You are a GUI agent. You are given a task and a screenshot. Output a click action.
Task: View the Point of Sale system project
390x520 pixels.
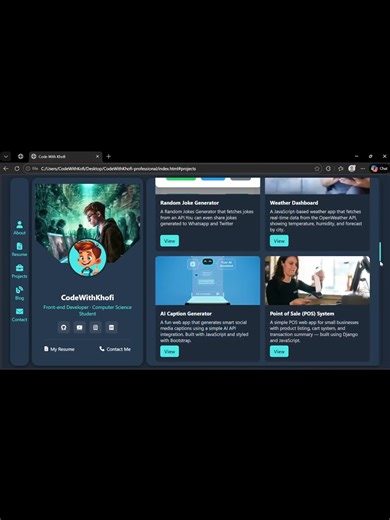(279, 351)
